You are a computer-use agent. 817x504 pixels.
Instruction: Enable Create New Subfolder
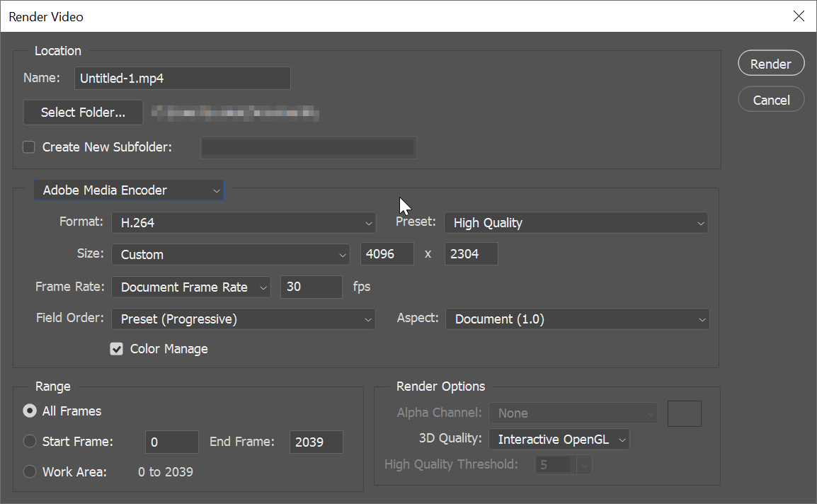click(x=28, y=147)
